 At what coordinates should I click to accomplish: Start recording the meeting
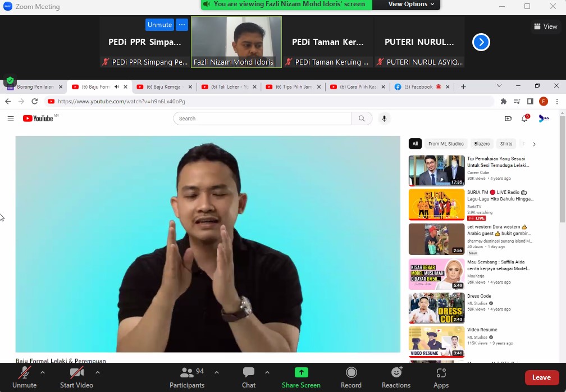(x=351, y=377)
